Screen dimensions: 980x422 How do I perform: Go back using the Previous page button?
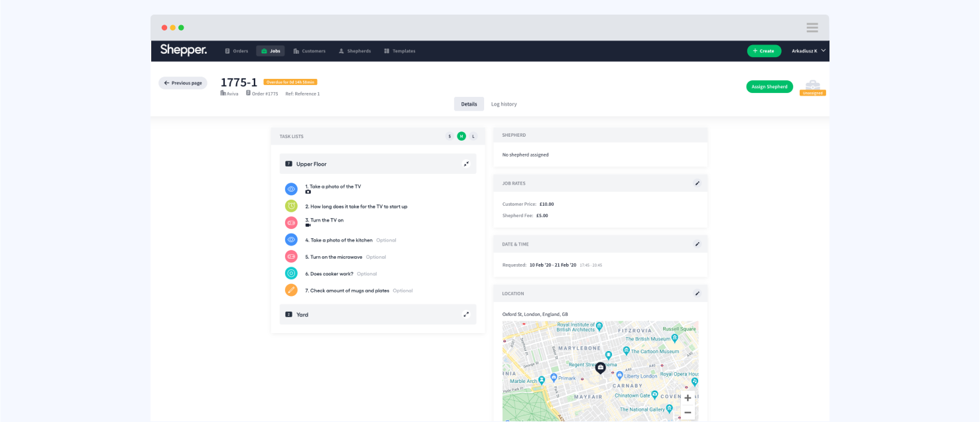coord(182,82)
